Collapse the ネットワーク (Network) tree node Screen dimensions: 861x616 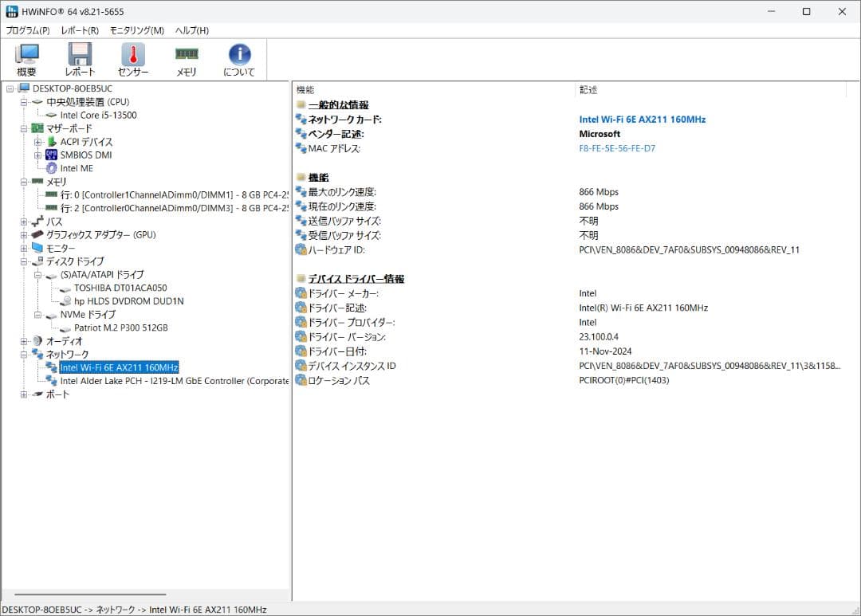pos(24,354)
